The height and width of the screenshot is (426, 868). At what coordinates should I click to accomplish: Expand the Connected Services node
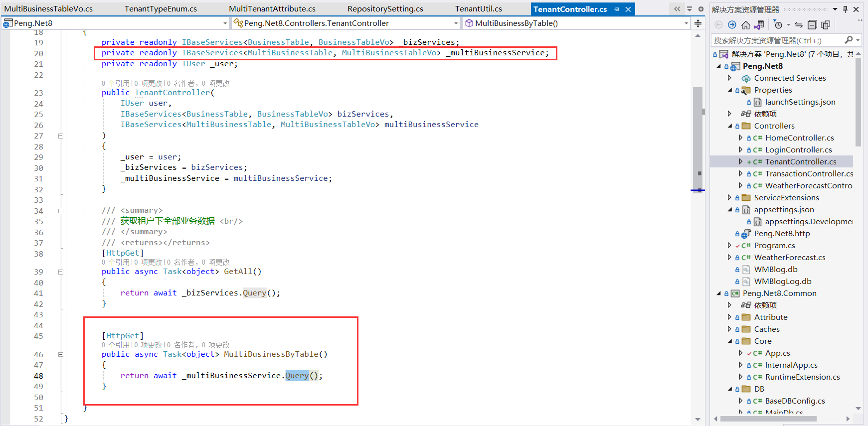click(x=730, y=78)
